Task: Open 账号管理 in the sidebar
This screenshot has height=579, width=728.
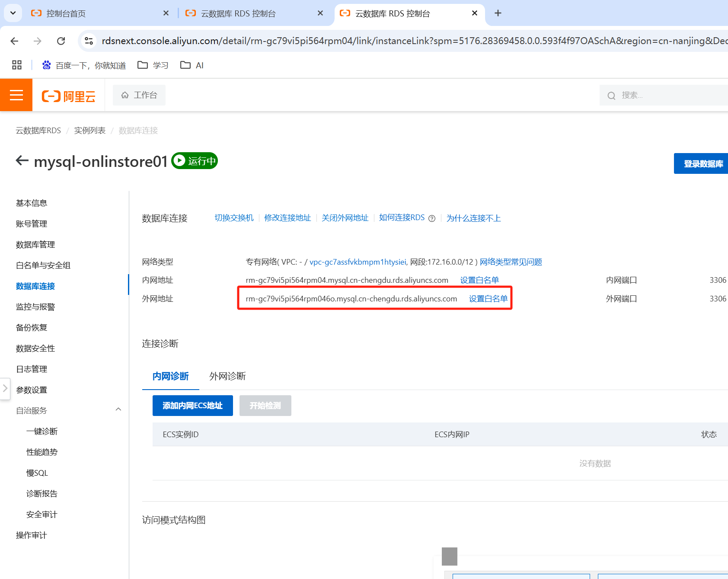Action: pos(32,224)
